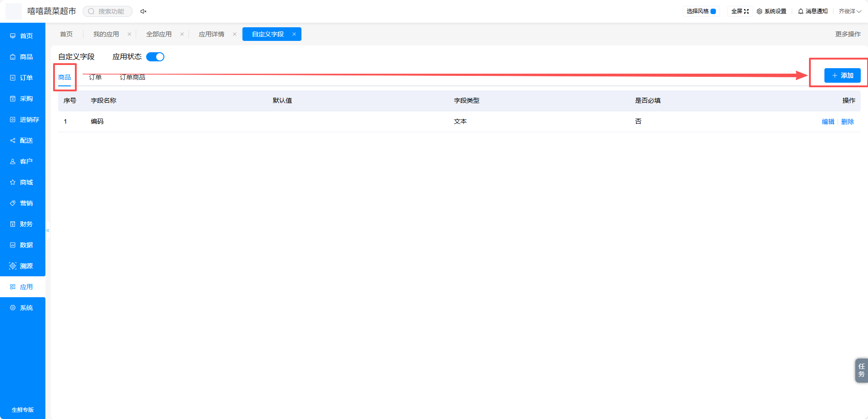
Task: Open the 任务 floating panel button
Action: [861, 370]
